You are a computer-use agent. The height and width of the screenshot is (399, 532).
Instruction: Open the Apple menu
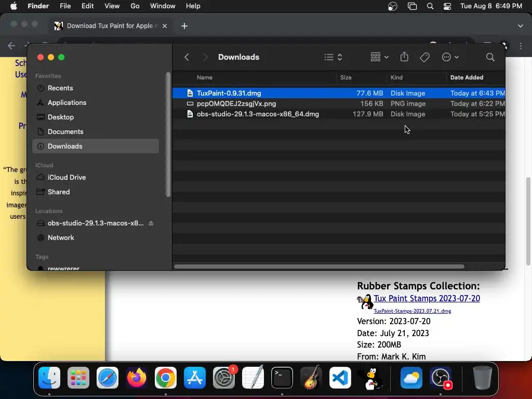tap(14, 6)
